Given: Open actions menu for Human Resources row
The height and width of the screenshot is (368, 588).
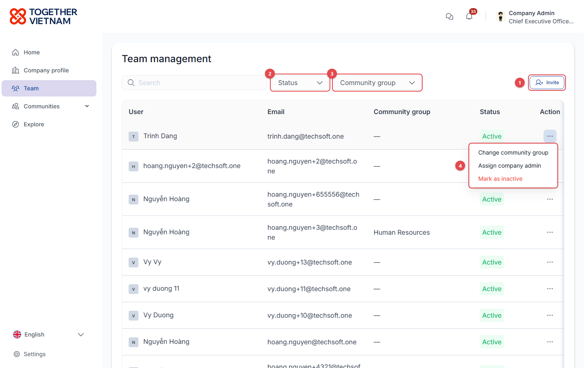Looking at the screenshot, I should click(550, 232).
